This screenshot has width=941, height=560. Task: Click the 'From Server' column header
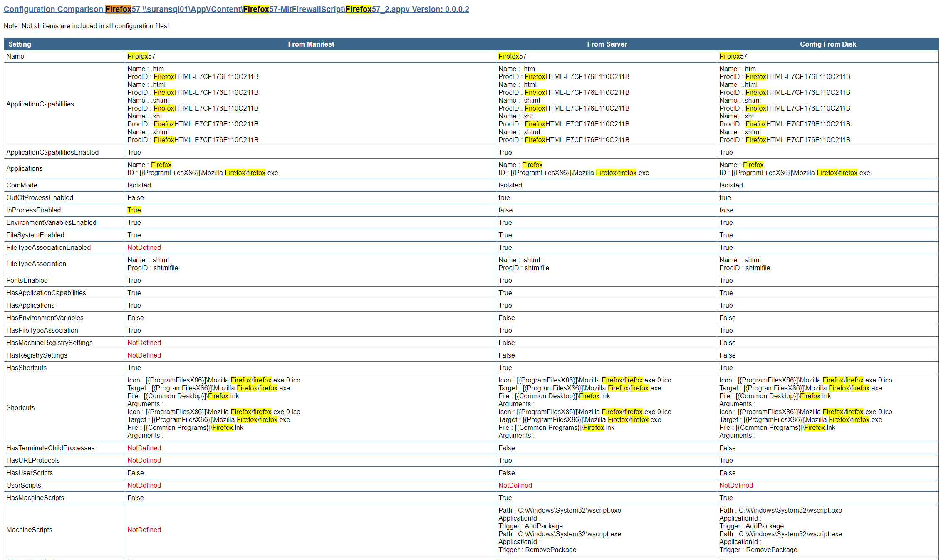tap(607, 44)
